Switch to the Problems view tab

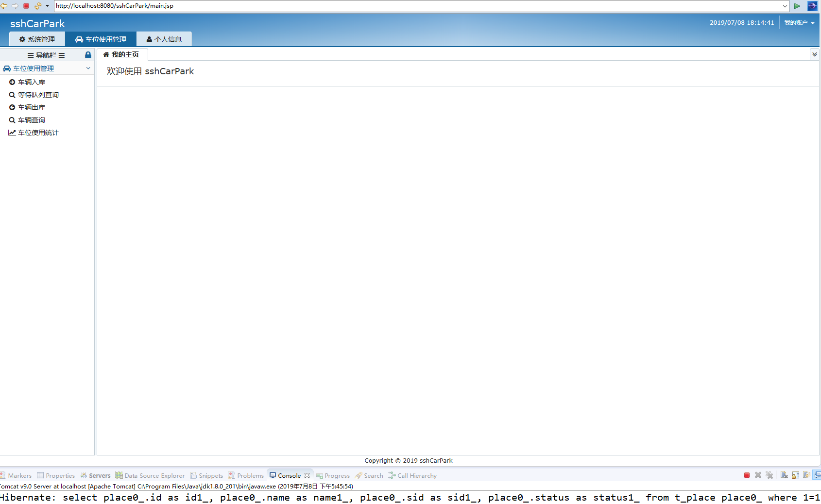click(246, 476)
